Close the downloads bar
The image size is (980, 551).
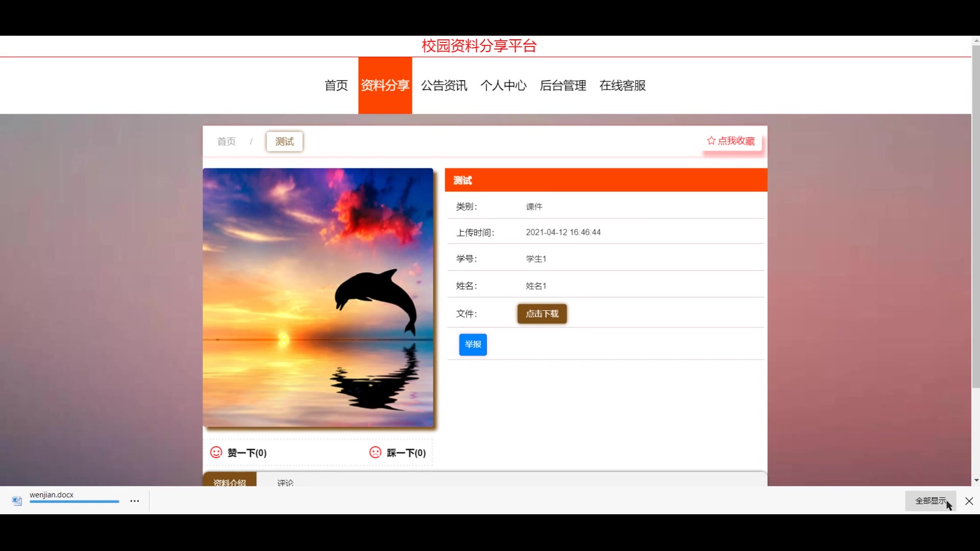click(969, 501)
